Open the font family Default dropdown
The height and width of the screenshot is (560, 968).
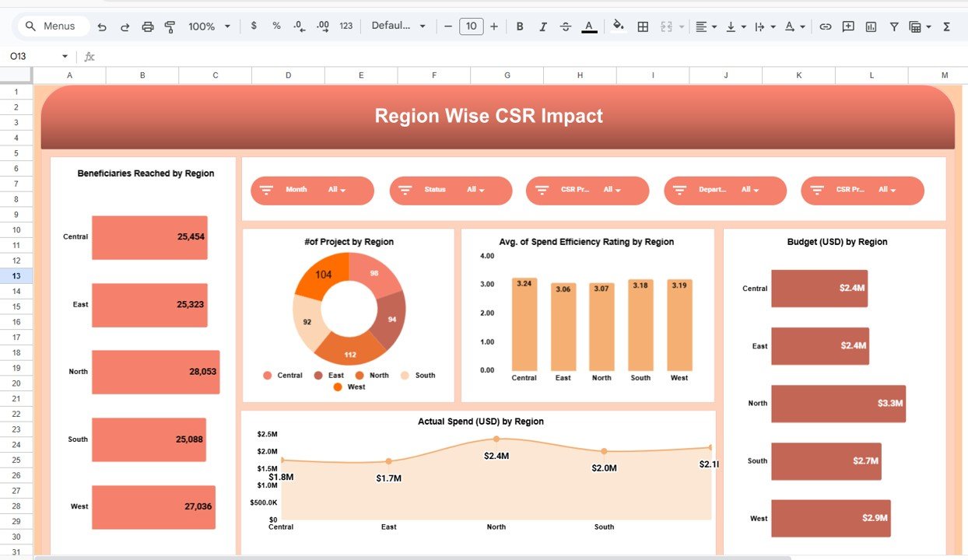click(398, 26)
